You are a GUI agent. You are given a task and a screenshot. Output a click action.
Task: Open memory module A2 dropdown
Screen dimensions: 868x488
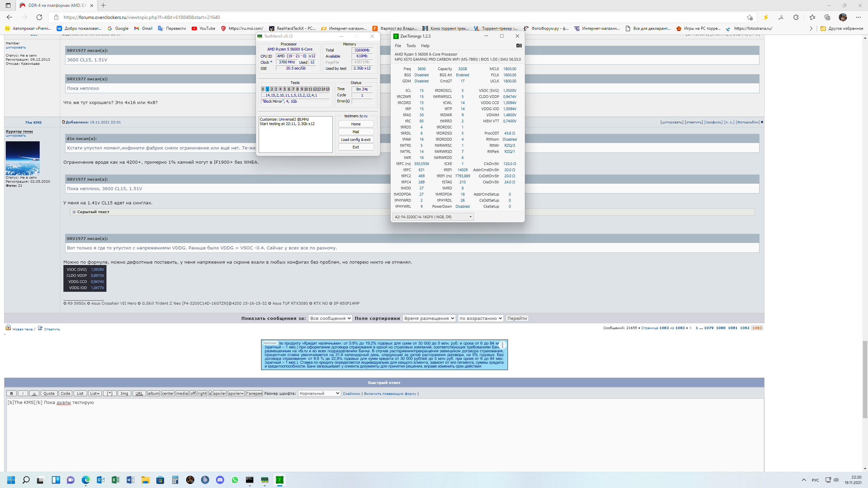pyautogui.click(x=433, y=217)
